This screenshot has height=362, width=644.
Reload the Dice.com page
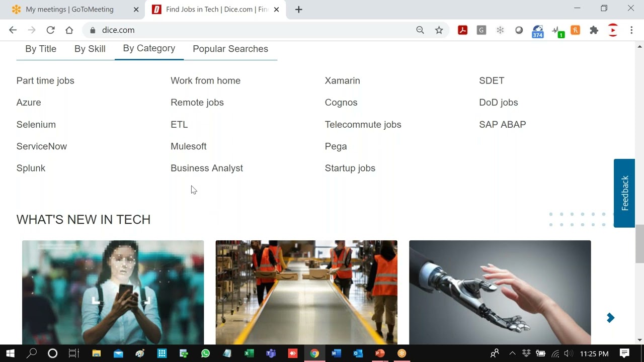[50, 30]
